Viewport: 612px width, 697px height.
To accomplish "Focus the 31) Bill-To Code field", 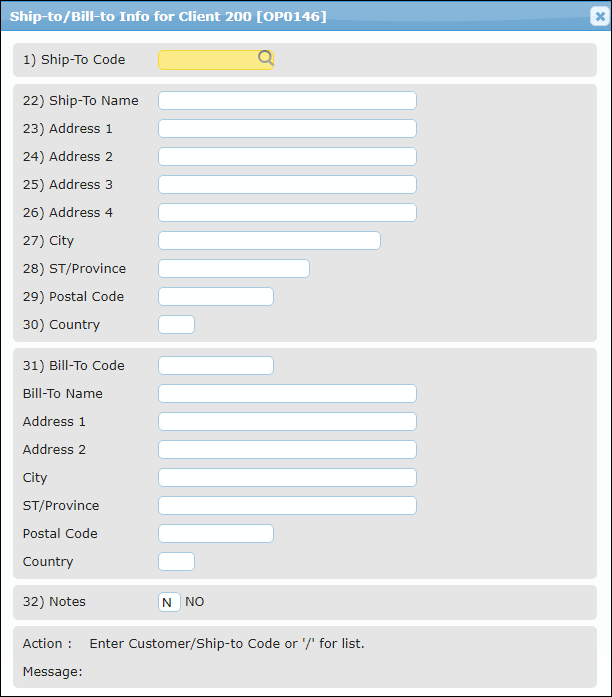I will coord(216,365).
